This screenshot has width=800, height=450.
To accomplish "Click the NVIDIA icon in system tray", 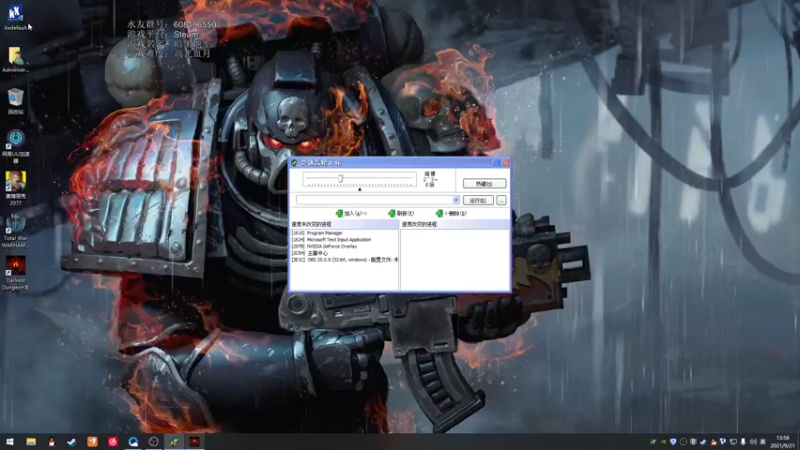I will tap(663, 442).
